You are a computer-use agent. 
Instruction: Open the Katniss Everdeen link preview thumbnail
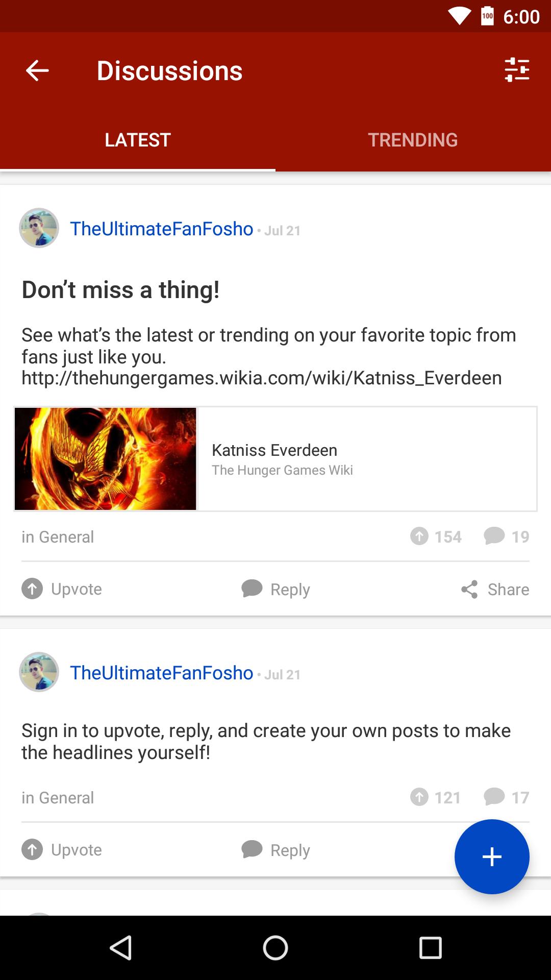point(105,458)
